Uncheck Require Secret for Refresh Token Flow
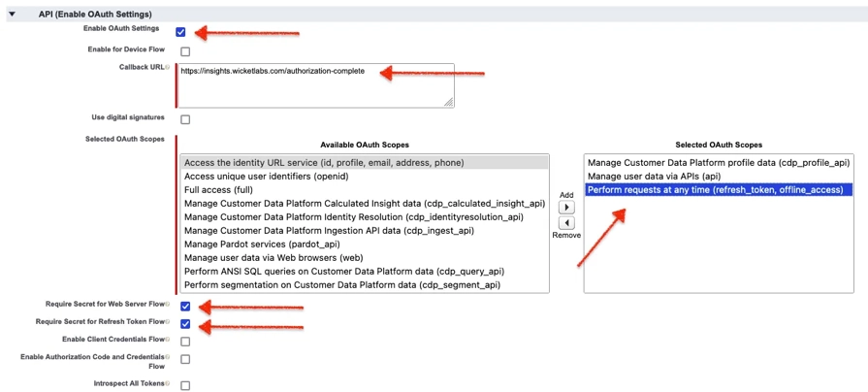 [185, 324]
